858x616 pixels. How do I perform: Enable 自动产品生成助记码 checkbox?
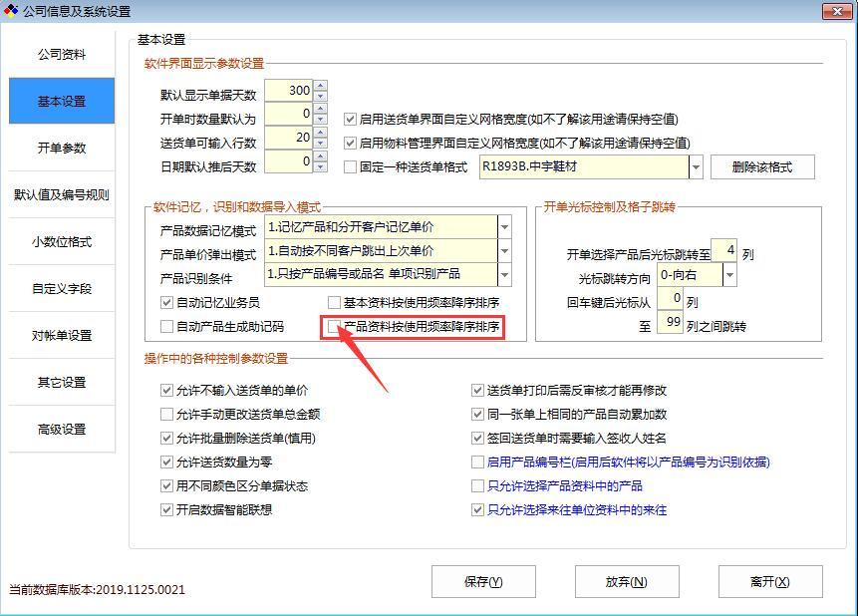click(x=166, y=326)
